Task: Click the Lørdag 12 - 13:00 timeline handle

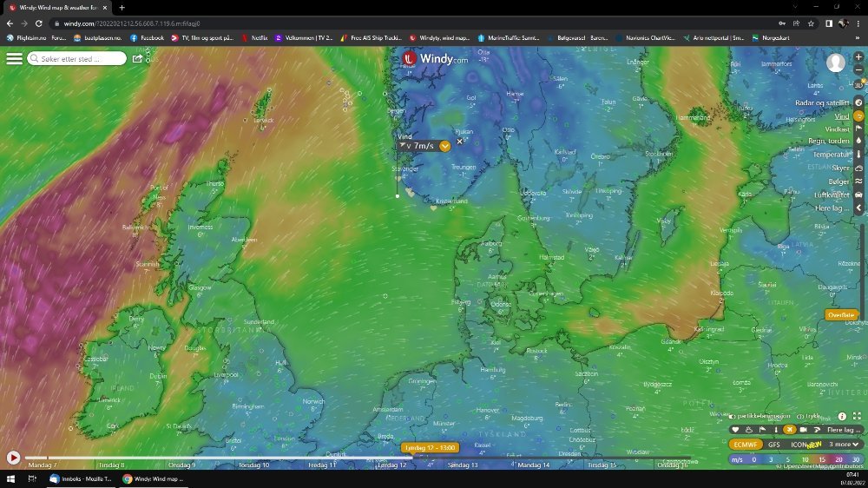Action: 431,447
